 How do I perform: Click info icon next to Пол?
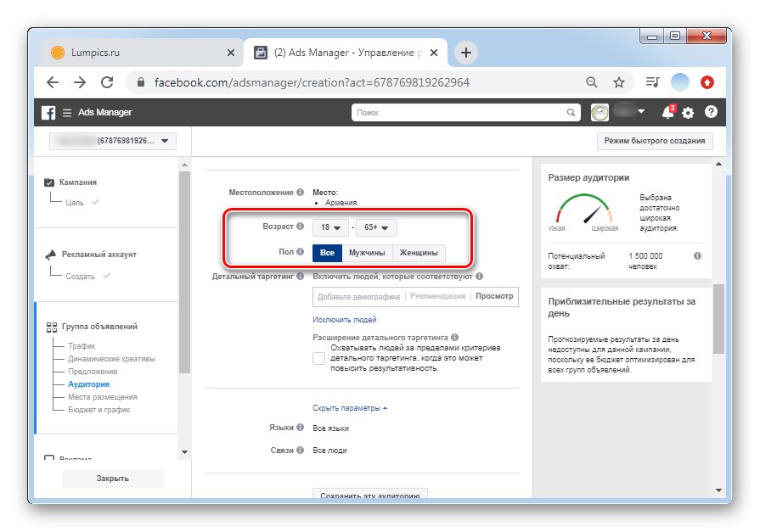coord(300,251)
